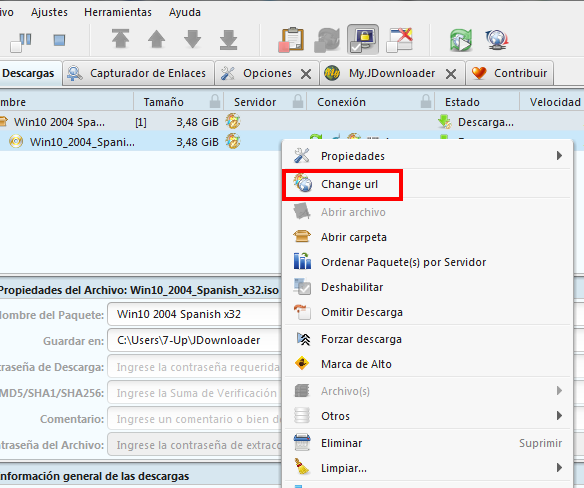Close the My.JDownloader tab

click(x=451, y=74)
